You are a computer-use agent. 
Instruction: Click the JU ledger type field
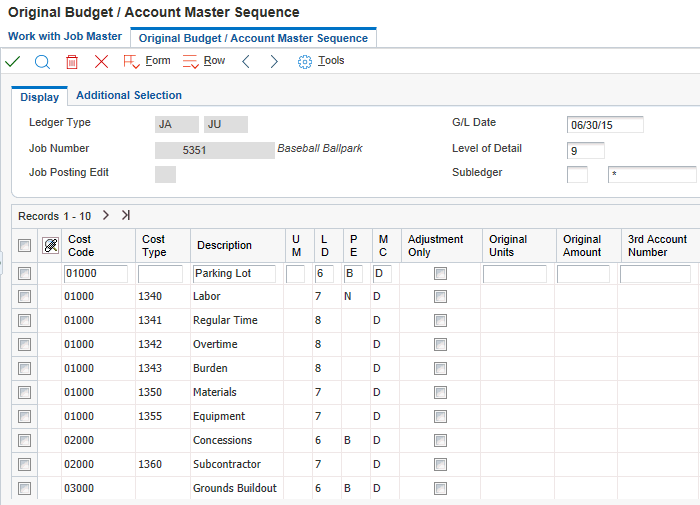tap(226, 125)
